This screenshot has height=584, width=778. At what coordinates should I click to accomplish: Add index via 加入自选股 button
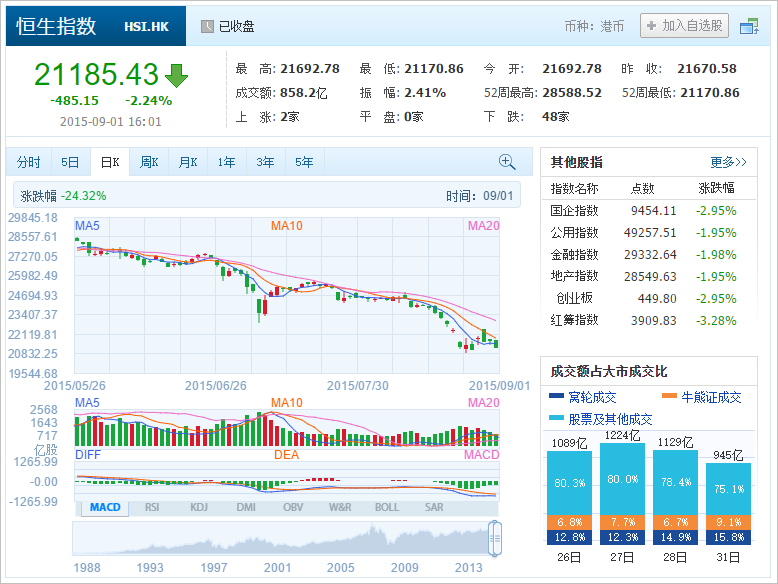[x=684, y=25]
